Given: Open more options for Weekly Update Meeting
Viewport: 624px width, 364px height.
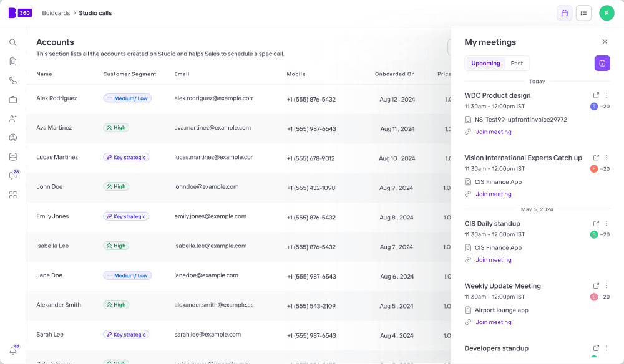Looking at the screenshot, I should (x=607, y=285).
